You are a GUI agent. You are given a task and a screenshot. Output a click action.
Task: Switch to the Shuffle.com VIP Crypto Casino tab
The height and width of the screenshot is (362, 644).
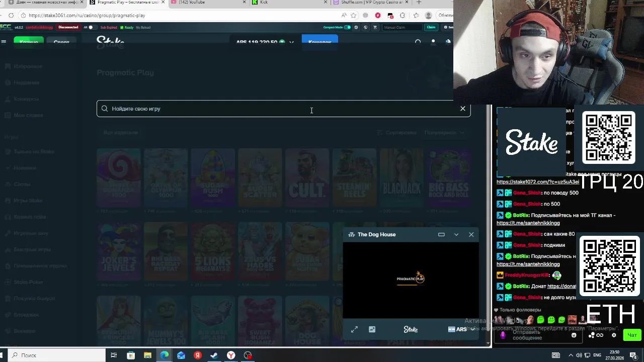[x=371, y=3]
